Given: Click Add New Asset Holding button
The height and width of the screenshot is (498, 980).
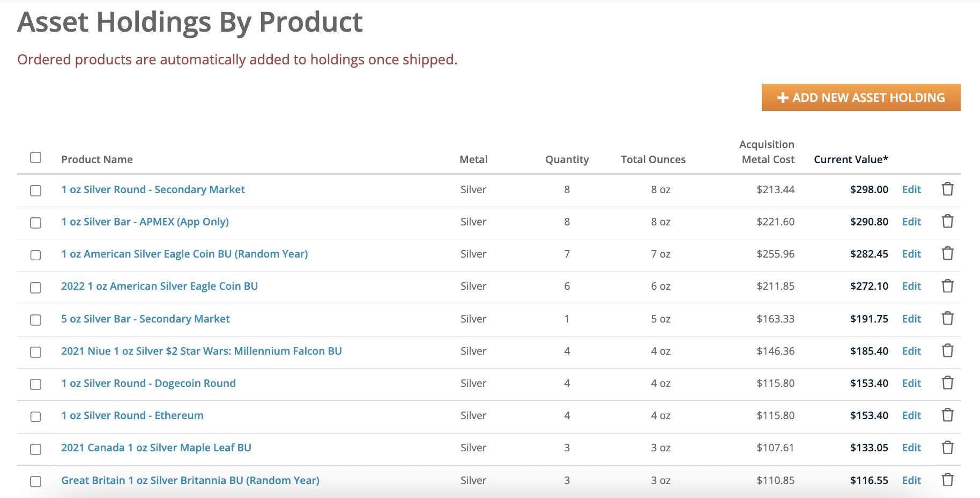Looking at the screenshot, I should pyautogui.click(x=861, y=98).
